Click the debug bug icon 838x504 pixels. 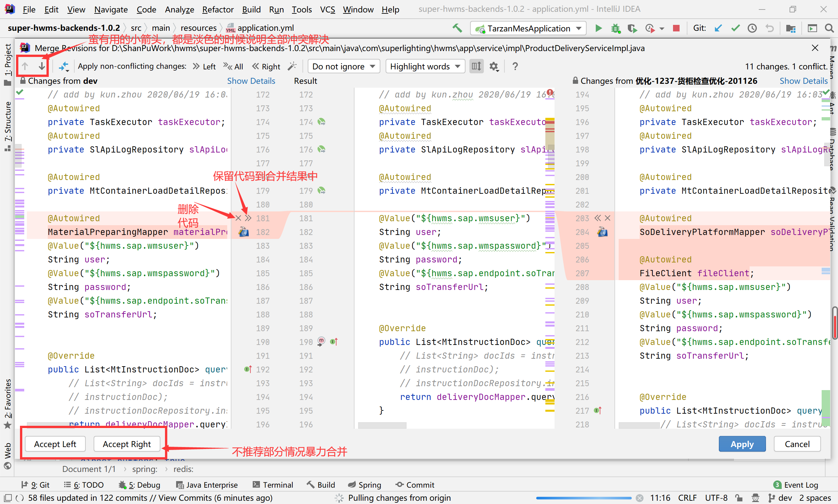[x=615, y=28]
